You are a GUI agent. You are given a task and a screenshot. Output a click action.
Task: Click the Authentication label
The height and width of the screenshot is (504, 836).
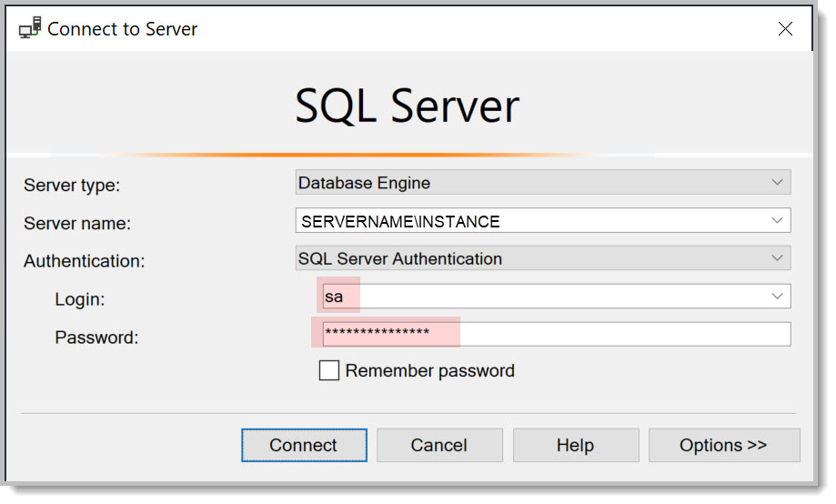[x=85, y=261]
